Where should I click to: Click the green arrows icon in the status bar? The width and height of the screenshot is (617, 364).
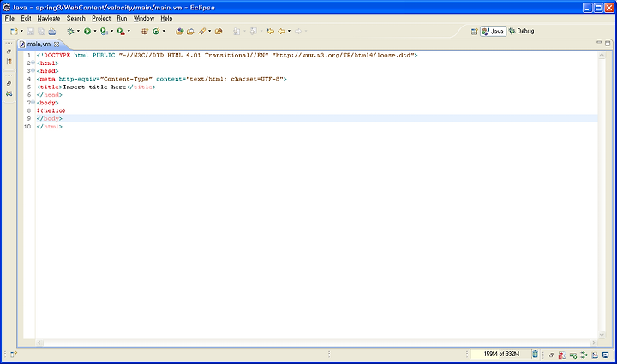(584, 355)
